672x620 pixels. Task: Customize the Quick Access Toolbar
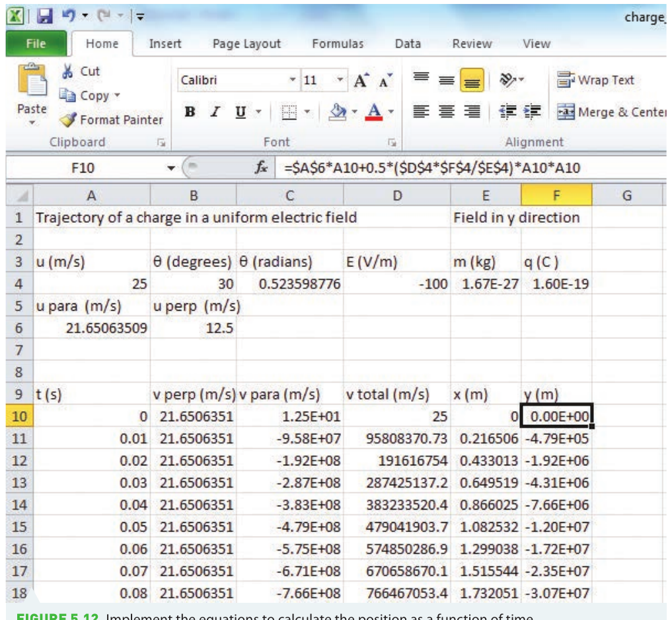[x=140, y=17]
